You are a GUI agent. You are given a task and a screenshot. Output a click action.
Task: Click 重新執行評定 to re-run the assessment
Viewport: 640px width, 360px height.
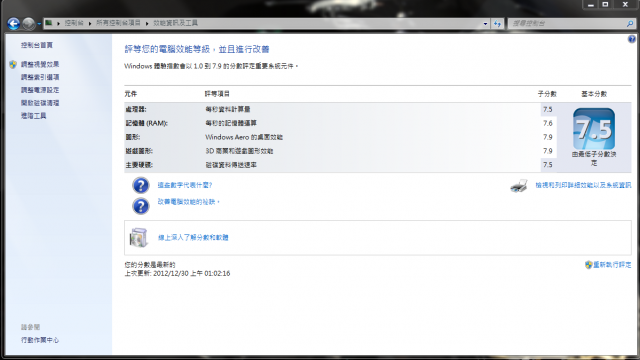pos(612,265)
